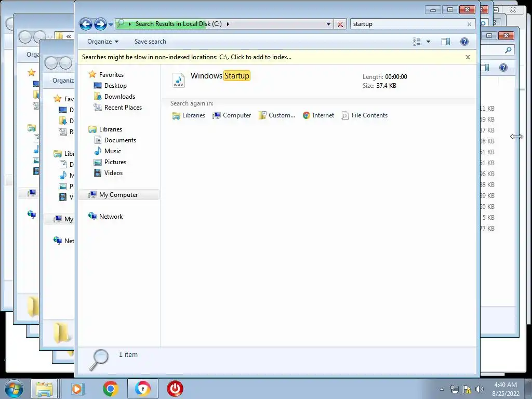Stop search with the red X button
Image resolution: width=532 pixels, height=399 pixels.
(x=340, y=24)
